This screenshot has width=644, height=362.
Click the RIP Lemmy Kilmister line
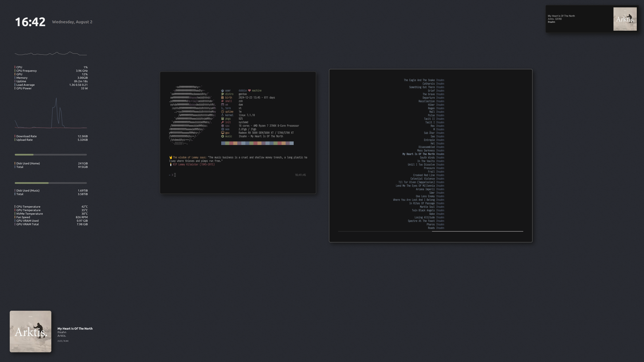[194, 164]
